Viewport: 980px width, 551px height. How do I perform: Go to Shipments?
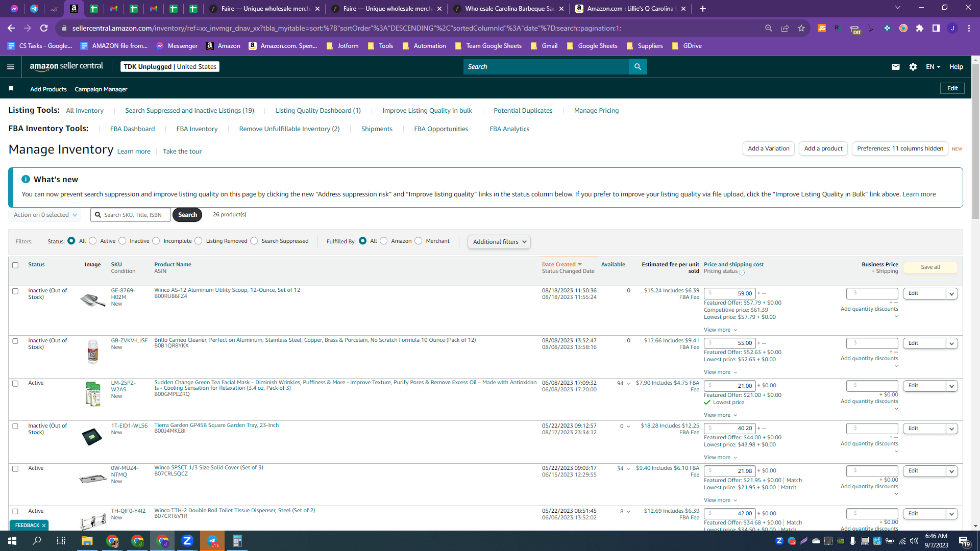[377, 129]
